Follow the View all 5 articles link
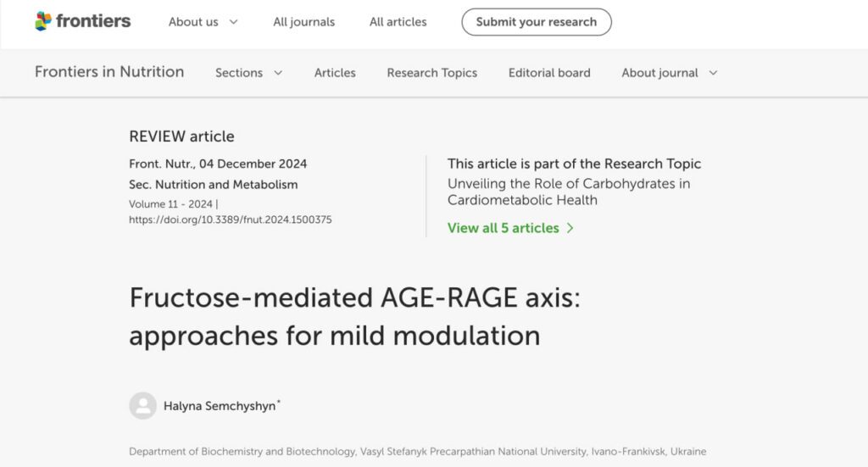Image resolution: width=868 pixels, height=467 pixels. [x=504, y=228]
